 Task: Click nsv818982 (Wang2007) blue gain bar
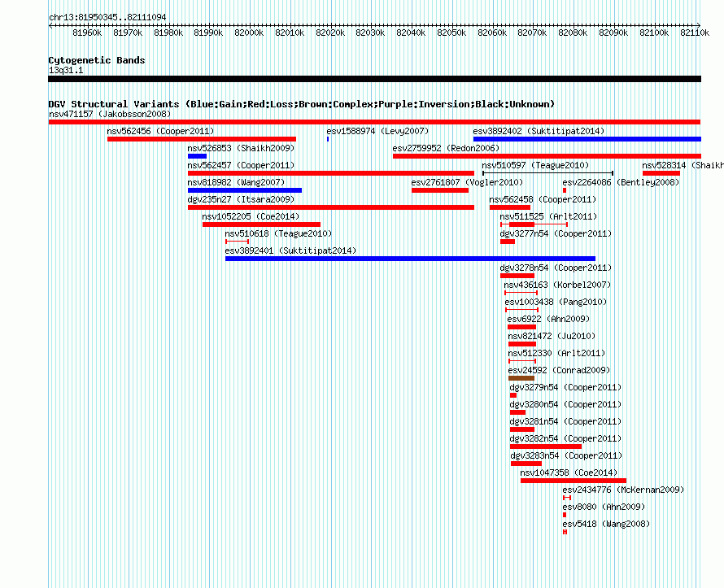[x=245, y=190]
